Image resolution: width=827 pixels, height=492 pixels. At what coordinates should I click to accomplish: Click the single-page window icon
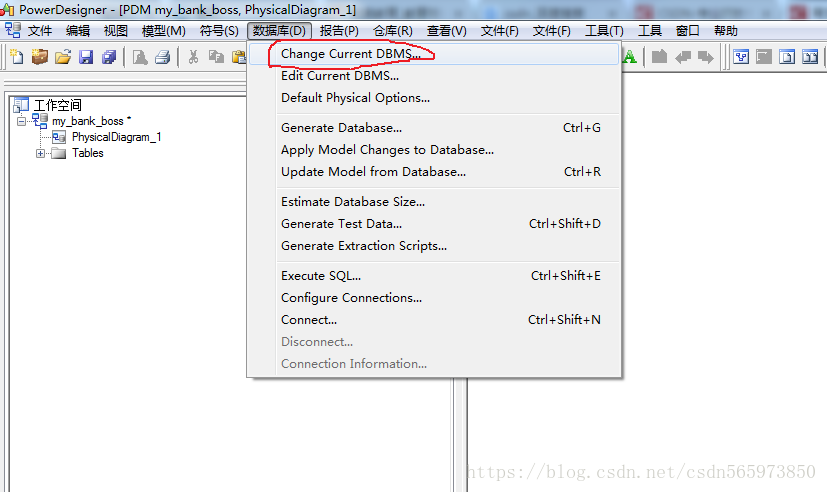pos(787,56)
